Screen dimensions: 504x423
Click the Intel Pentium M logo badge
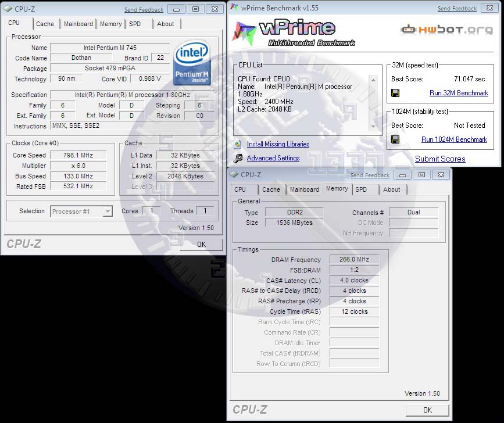[x=192, y=63]
